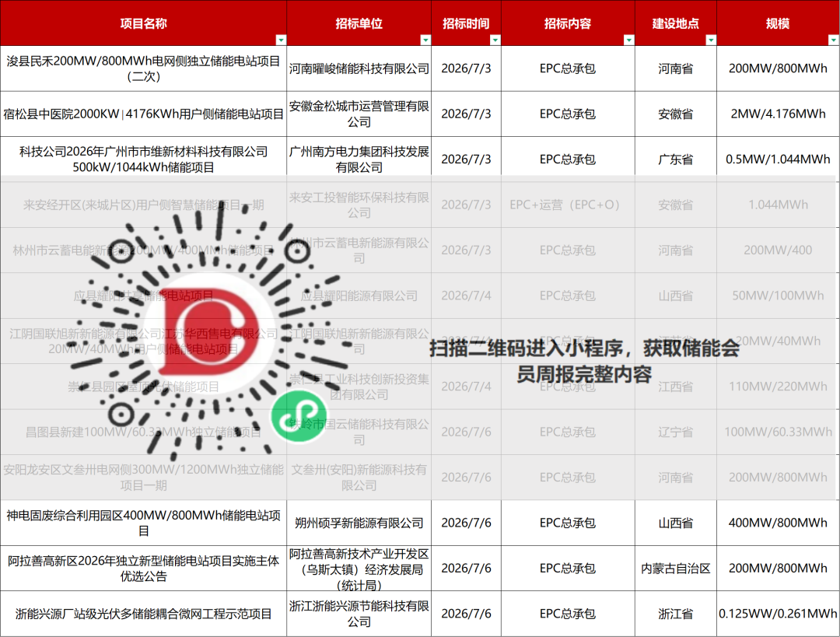Select faded cell 50MW/100MWh
840x637 pixels.
point(778,296)
